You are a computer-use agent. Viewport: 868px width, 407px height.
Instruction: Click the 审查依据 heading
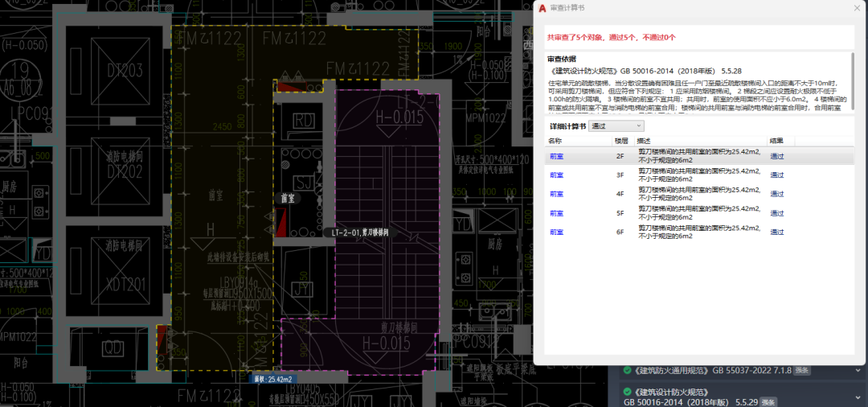(x=561, y=60)
